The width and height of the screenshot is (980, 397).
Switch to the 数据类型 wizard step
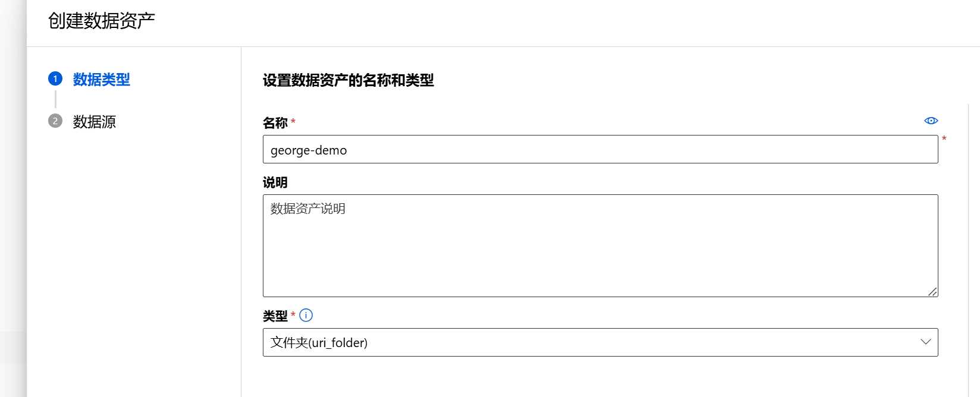pos(101,79)
